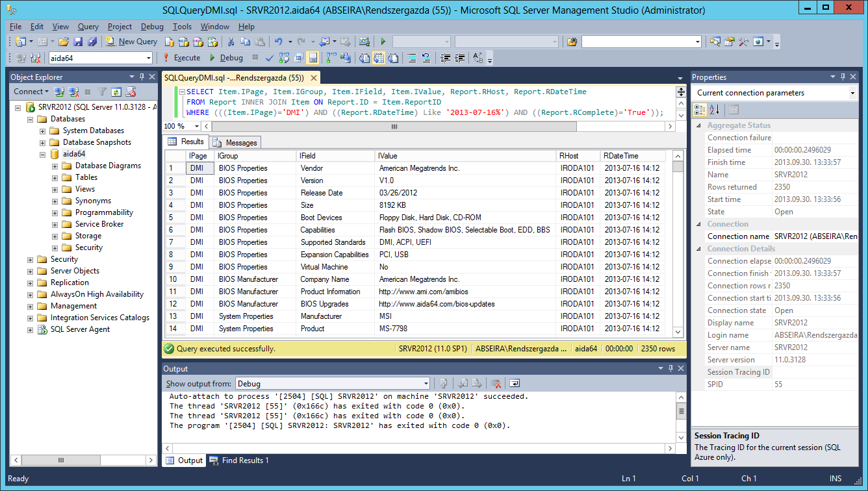Collapse the Databases tree node

[30, 119]
